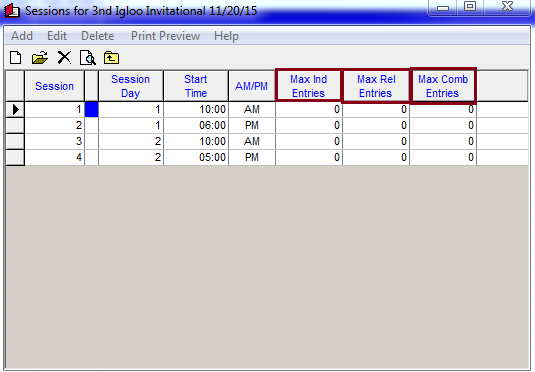Click session number 2 cell
Screen dimensions: 535x372
point(55,126)
